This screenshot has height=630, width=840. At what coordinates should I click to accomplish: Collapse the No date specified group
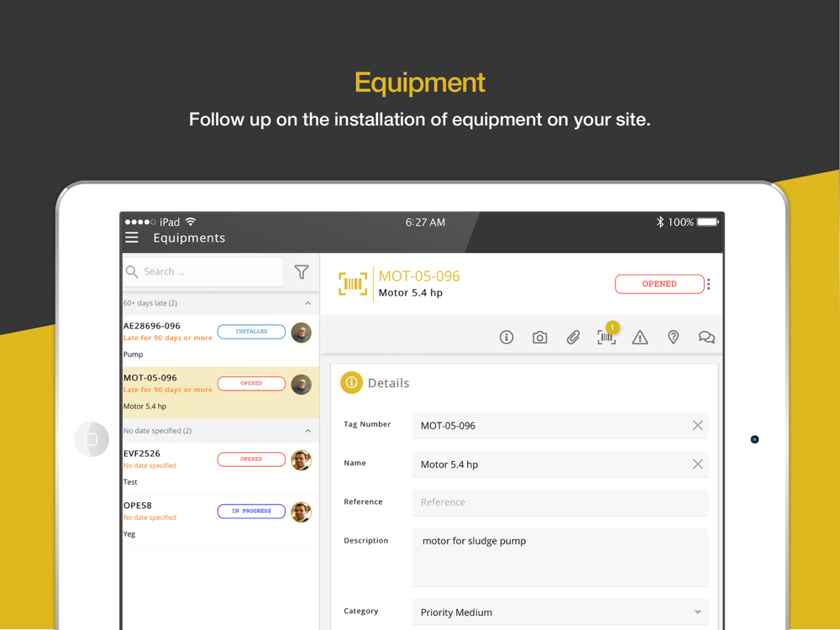[x=308, y=431]
